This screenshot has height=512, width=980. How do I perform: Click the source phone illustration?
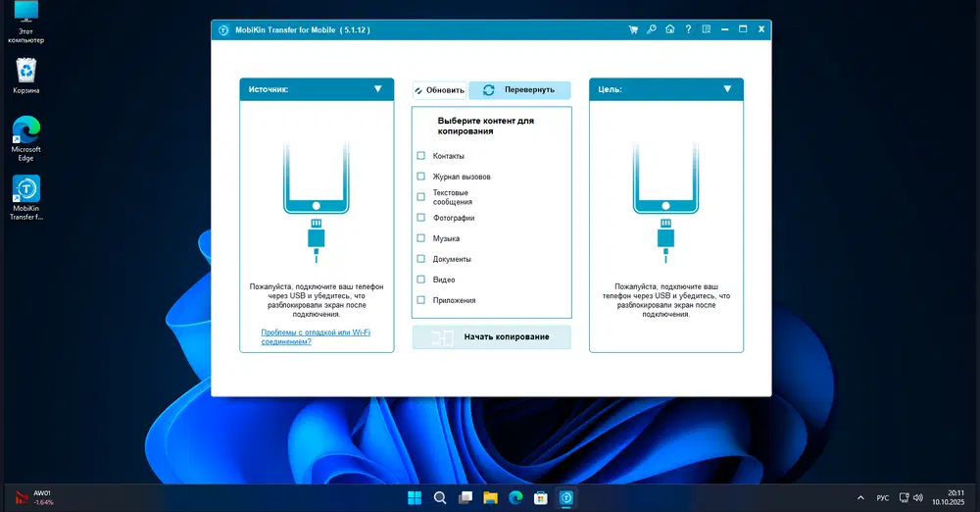pos(317,201)
